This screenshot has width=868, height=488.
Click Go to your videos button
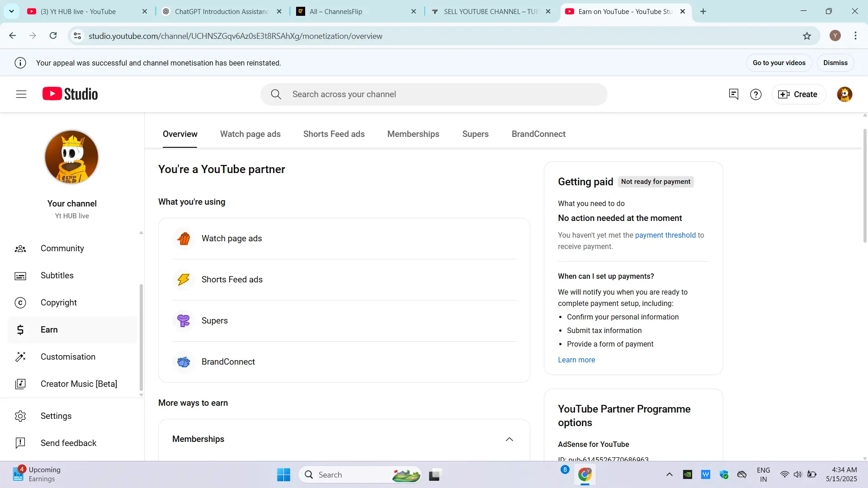coord(779,63)
